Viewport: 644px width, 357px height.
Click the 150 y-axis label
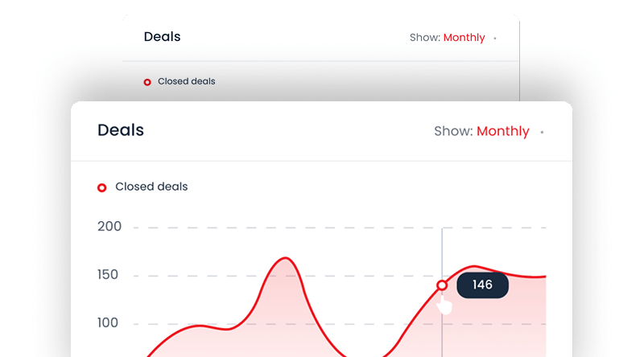point(109,275)
